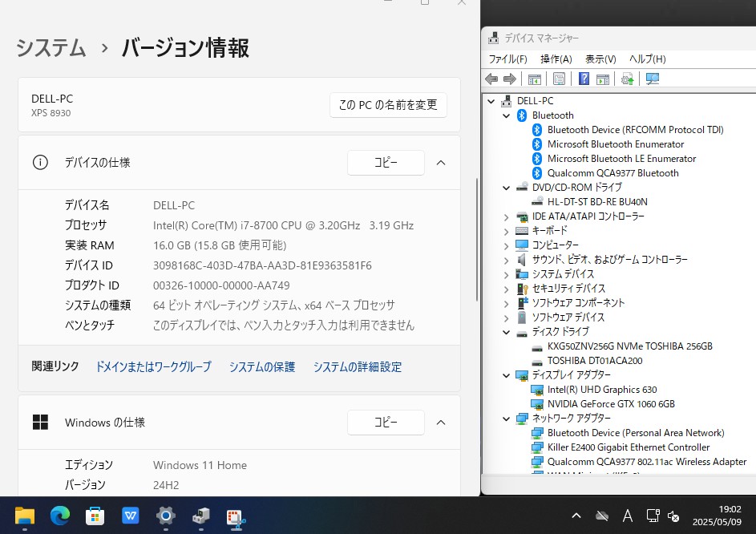
Task: Select NVIDIA GeForce GTX 1060 6GB adapter
Action: [x=611, y=404]
